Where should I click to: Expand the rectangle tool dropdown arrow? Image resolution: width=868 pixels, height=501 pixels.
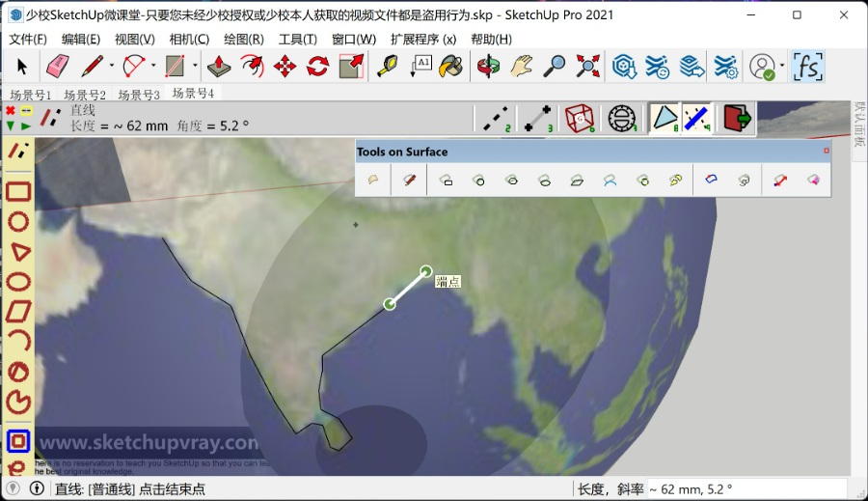[x=195, y=66]
